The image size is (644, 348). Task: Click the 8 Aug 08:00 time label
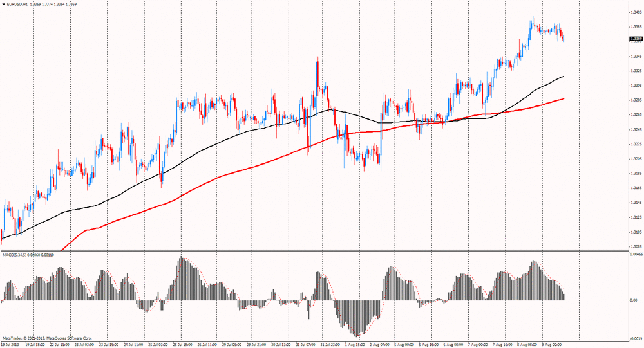[527, 345]
